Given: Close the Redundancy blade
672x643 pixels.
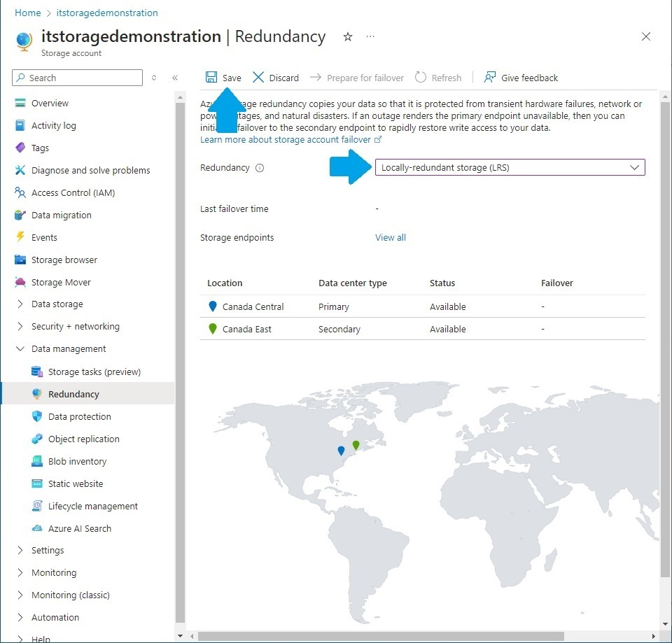Looking at the screenshot, I should (x=646, y=36).
